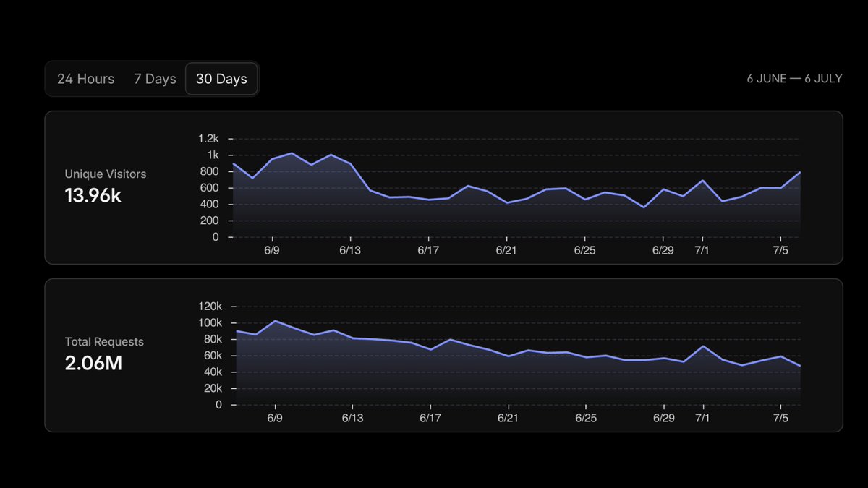Click the 2.06M requests total

(93, 363)
